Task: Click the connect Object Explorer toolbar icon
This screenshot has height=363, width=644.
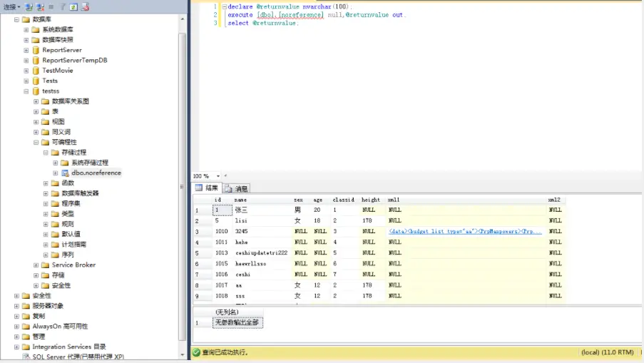Action: coord(29,7)
